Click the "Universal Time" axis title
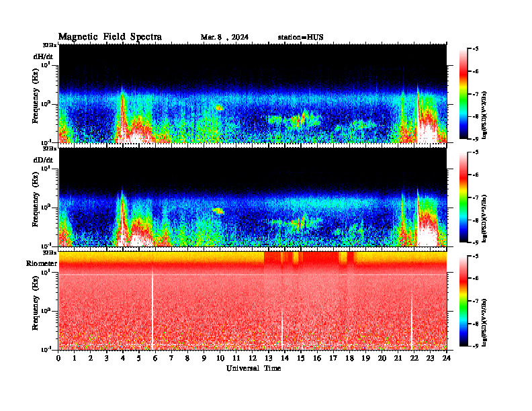Screen dimensions: 532x411 point(254,368)
